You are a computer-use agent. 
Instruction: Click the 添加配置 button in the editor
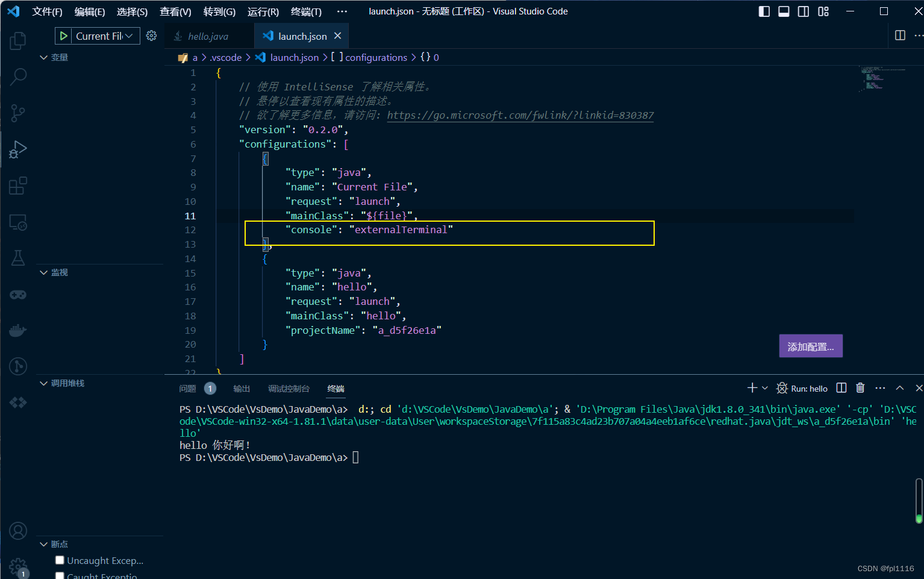[810, 346]
